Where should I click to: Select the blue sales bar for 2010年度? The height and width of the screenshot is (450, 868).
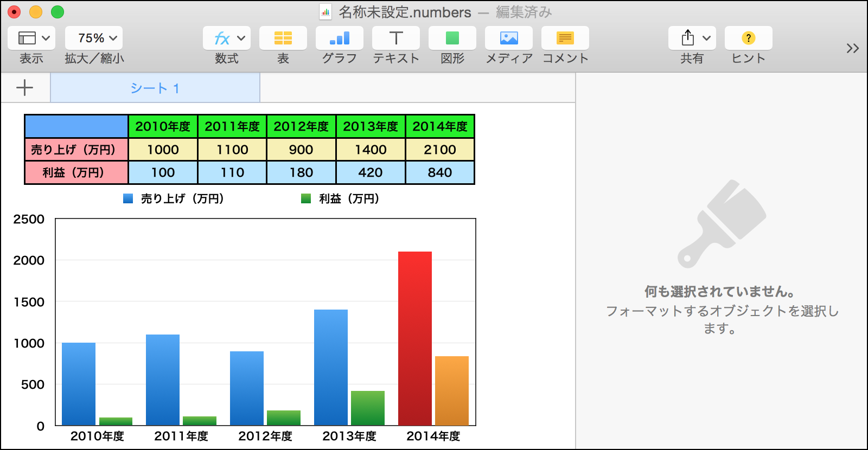79,384
